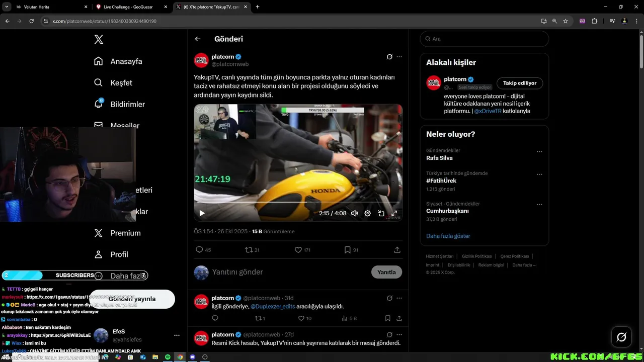Toggle video picture-in-picture
This screenshot has width=644, height=362.
tap(381, 213)
